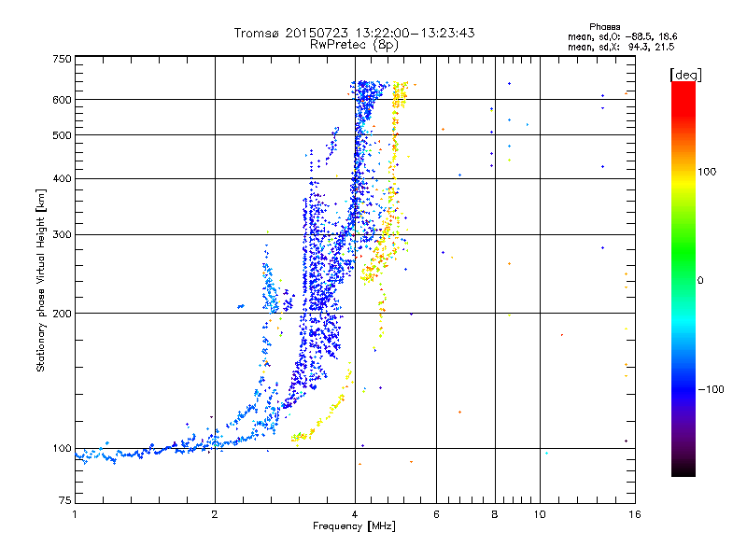The width and height of the screenshot is (747, 560).
Task: Click the frequency axis tick "10"
Action: tap(540, 514)
